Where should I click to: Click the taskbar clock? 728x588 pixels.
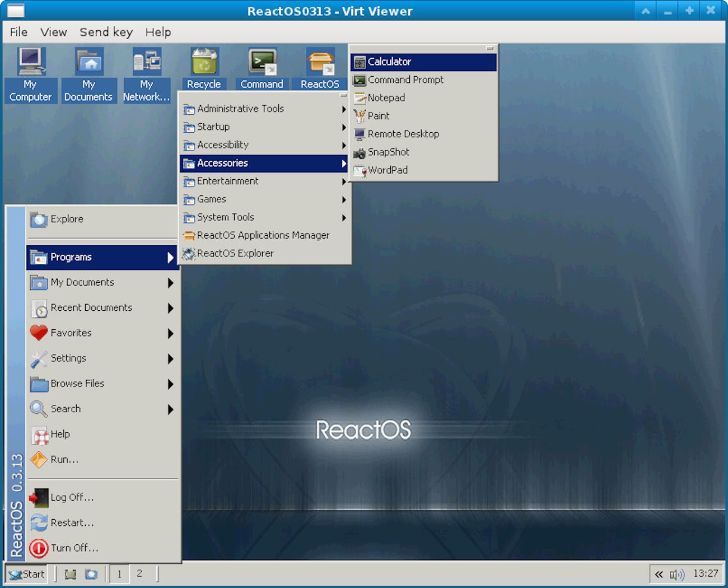tap(705, 573)
